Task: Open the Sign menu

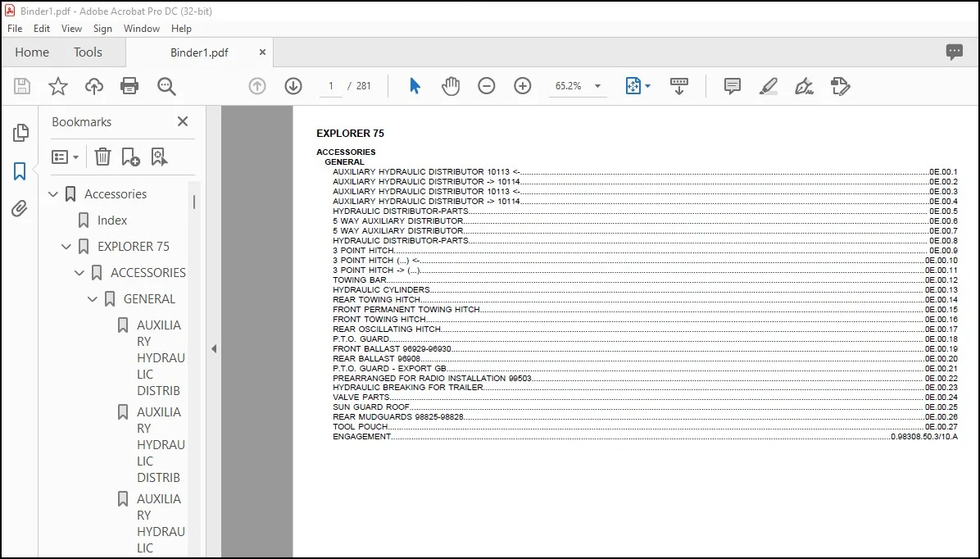Action: coord(102,28)
